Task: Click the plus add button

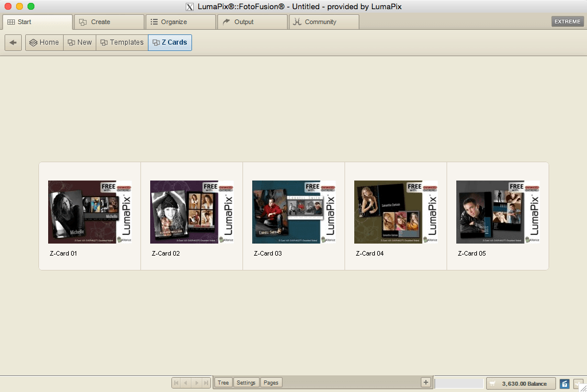Action: click(x=426, y=382)
